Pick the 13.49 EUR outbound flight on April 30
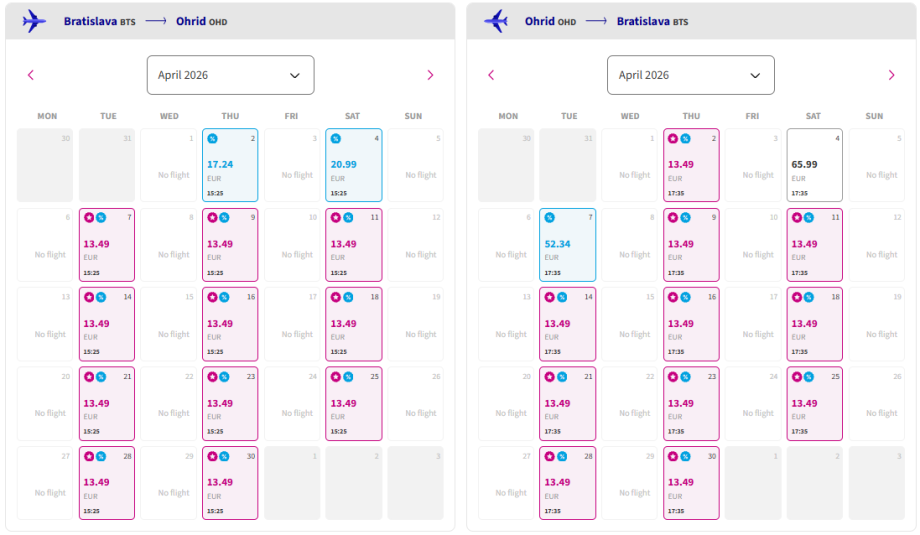 pos(230,483)
